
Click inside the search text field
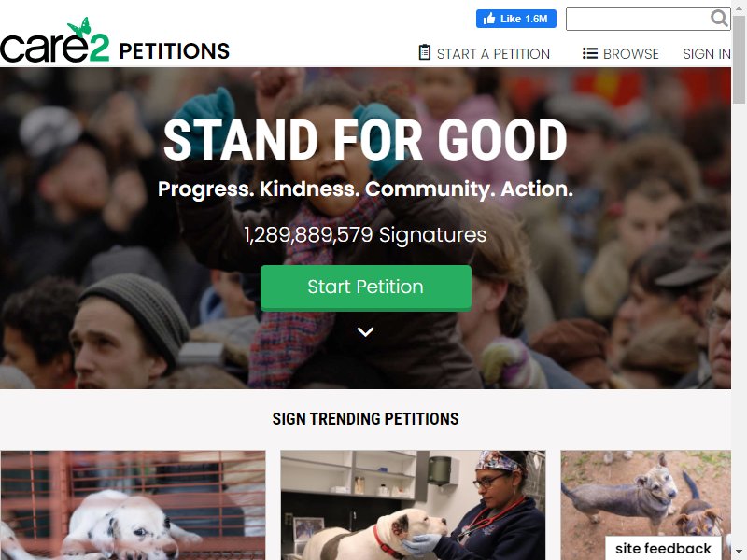pyautogui.click(x=639, y=19)
